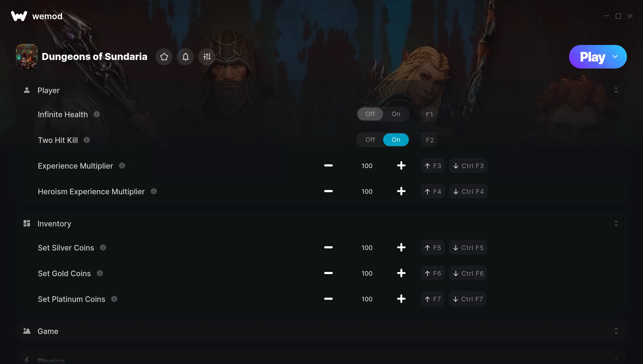Click info icon next to Infinite Health
Screen dimensions: 643x364
point(97,114)
